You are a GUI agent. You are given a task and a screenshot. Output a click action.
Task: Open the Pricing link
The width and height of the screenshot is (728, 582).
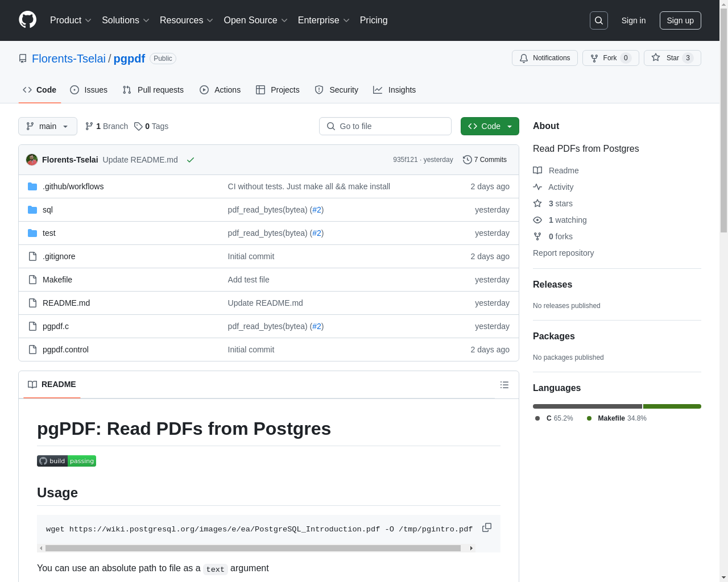click(374, 20)
